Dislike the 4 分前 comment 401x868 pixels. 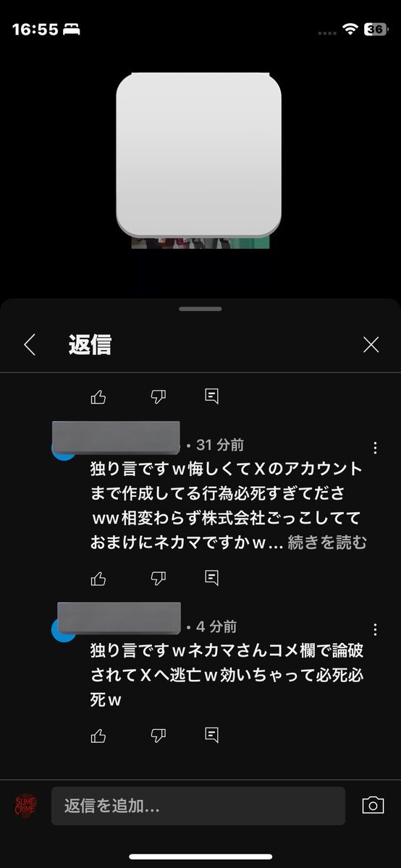tap(158, 736)
